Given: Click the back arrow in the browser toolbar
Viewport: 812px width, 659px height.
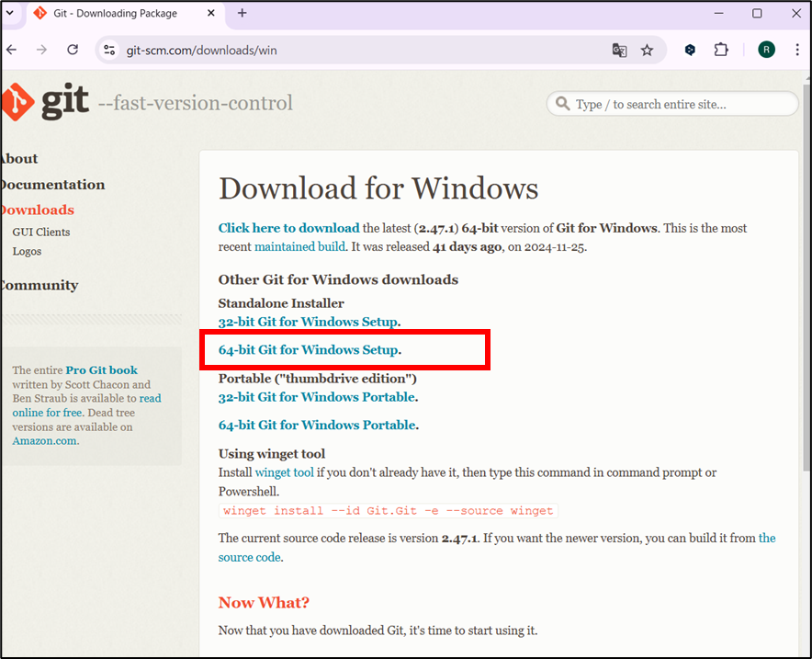Looking at the screenshot, I should pos(11,50).
